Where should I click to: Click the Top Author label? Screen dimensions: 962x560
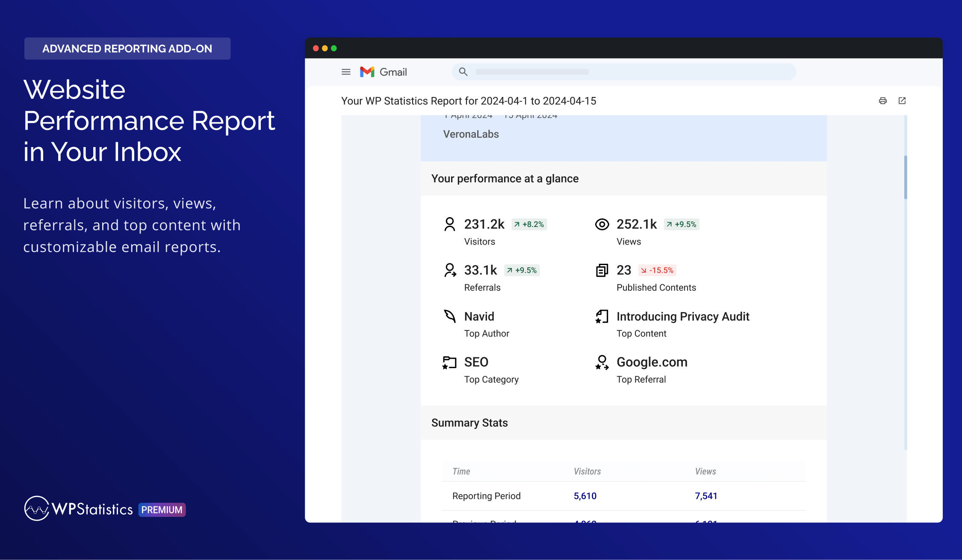coord(487,333)
